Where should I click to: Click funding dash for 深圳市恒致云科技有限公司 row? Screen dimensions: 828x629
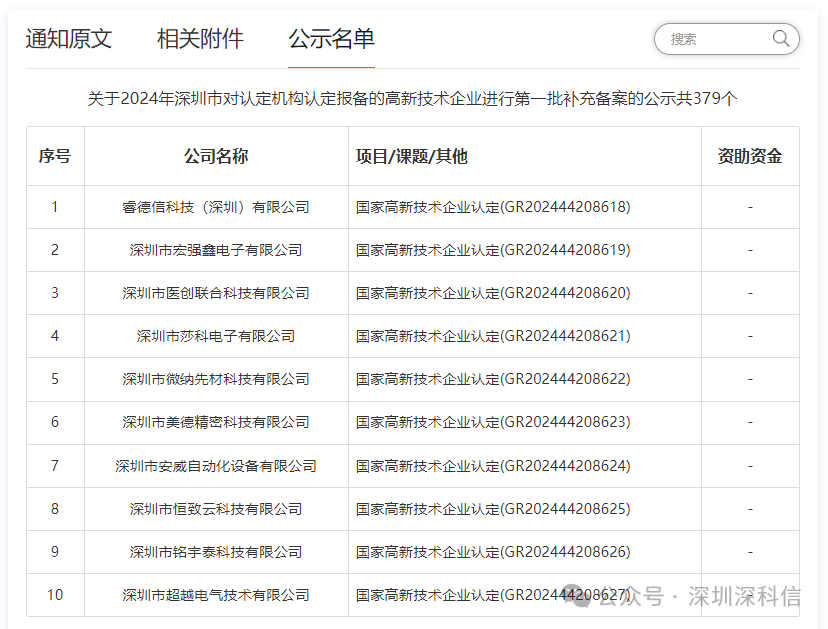click(x=750, y=509)
